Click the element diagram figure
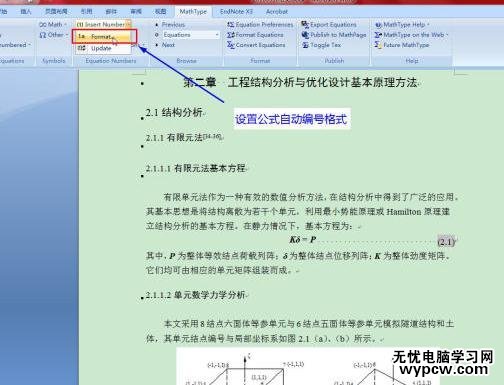The image size is (504, 385). point(308,366)
